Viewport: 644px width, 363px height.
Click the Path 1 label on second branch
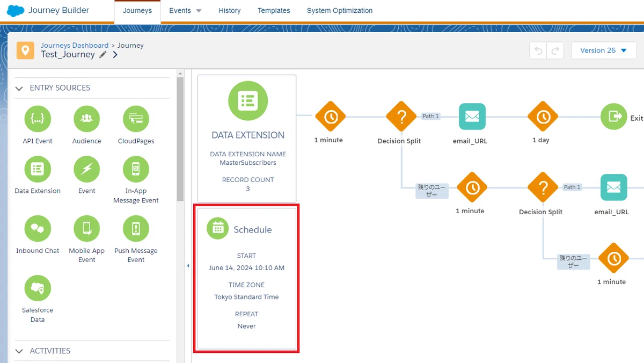pyautogui.click(x=572, y=187)
